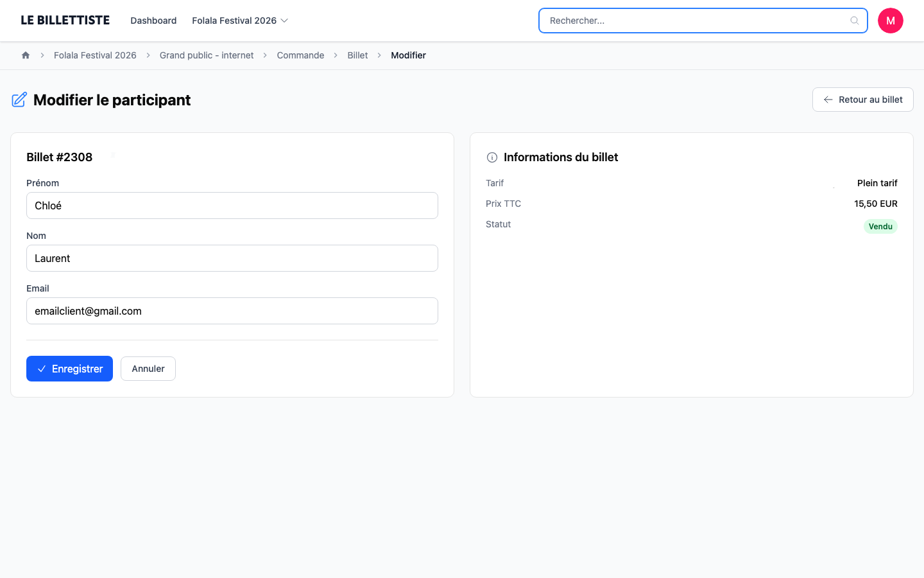
Task: Focus the Prénom field containing Chloé
Action: (x=232, y=206)
